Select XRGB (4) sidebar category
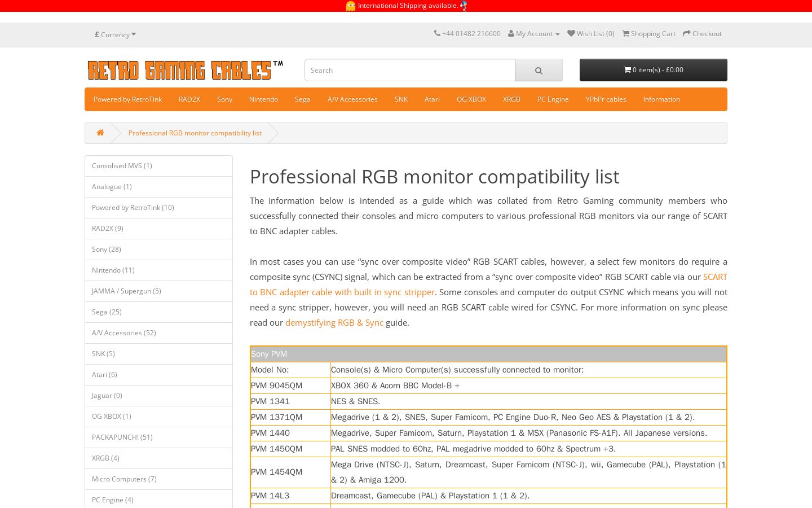 pos(158,458)
